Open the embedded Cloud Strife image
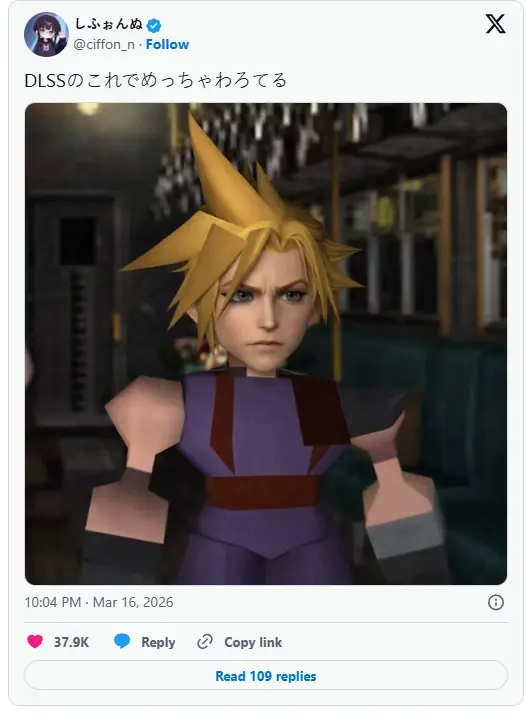The image size is (526, 715). click(266, 344)
